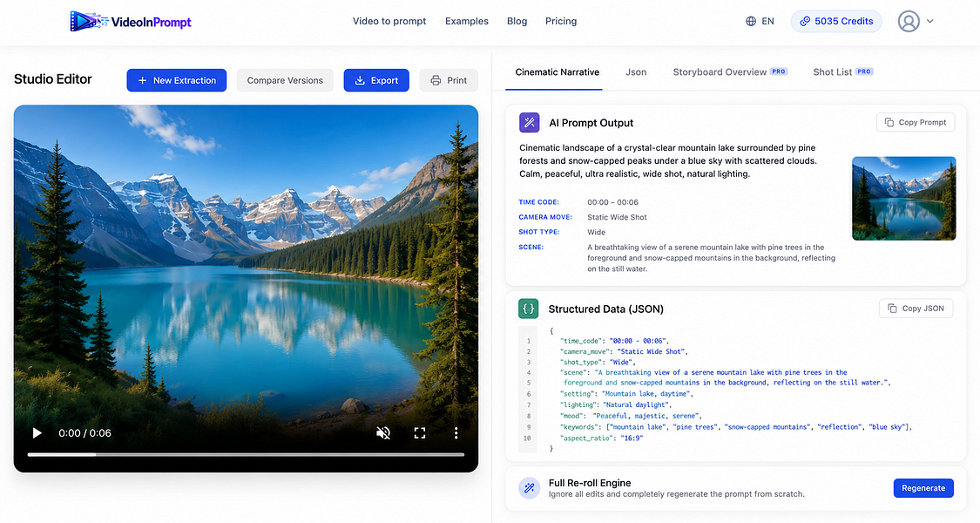Open the EN language selector
This screenshot has height=523, width=980.
click(x=760, y=21)
